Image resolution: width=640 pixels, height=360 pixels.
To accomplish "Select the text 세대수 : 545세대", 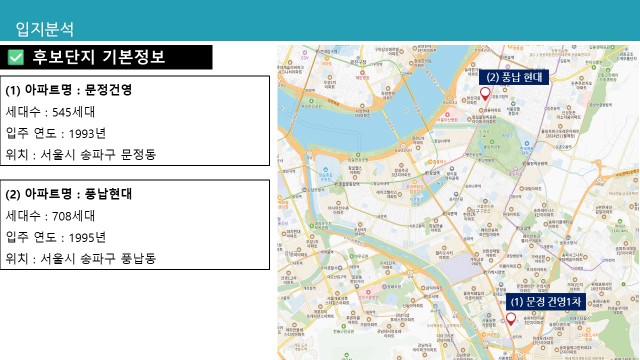I will pos(50,112).
